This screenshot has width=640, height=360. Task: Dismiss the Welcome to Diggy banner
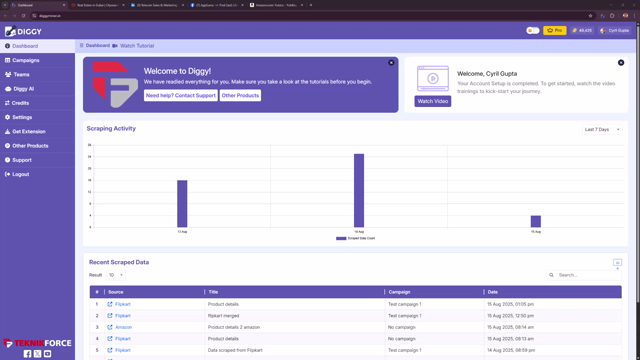point(391,63)
